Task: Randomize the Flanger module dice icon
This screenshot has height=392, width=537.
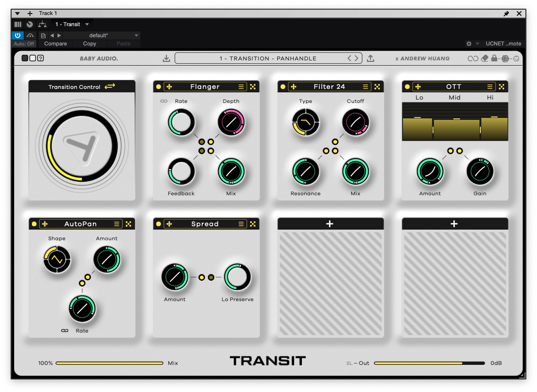Action: point(253,87)
